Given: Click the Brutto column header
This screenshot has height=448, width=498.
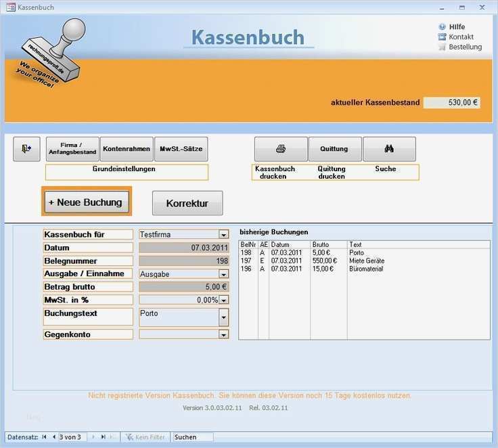Looking at the screenshot, I should 329,245.
